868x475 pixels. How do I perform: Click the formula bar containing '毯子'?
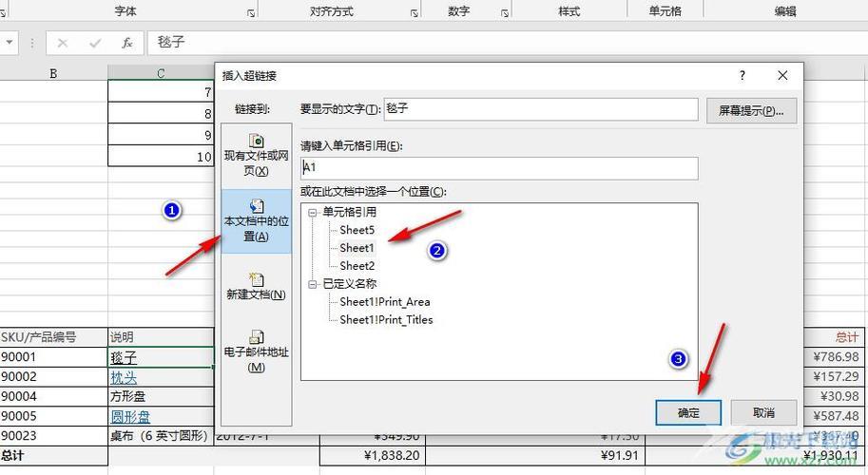coord(507,43)
